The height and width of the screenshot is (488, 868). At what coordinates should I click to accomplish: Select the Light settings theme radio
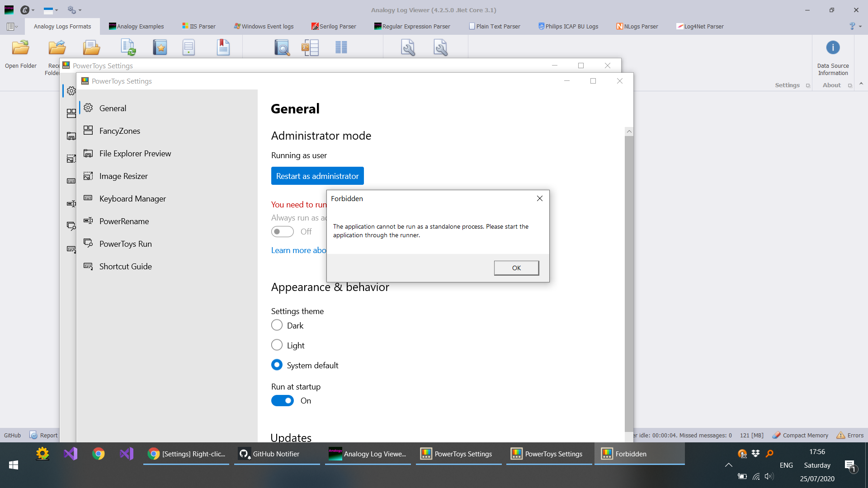(x=277, y=345)
